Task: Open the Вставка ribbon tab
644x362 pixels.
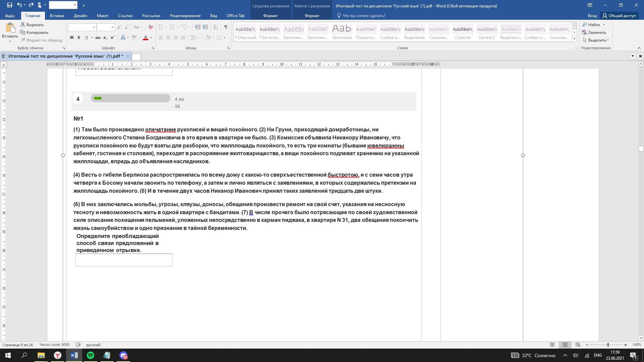Action: 57,16
